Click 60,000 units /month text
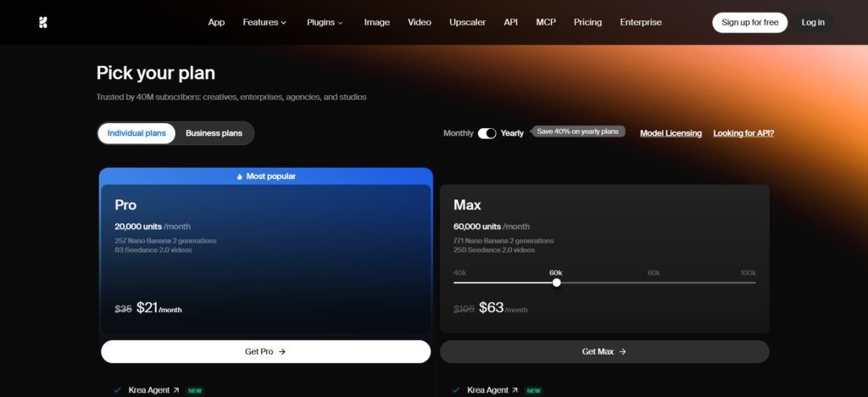Image resolution: width=868 pixels, height=397 pixels. pos(492,226)
